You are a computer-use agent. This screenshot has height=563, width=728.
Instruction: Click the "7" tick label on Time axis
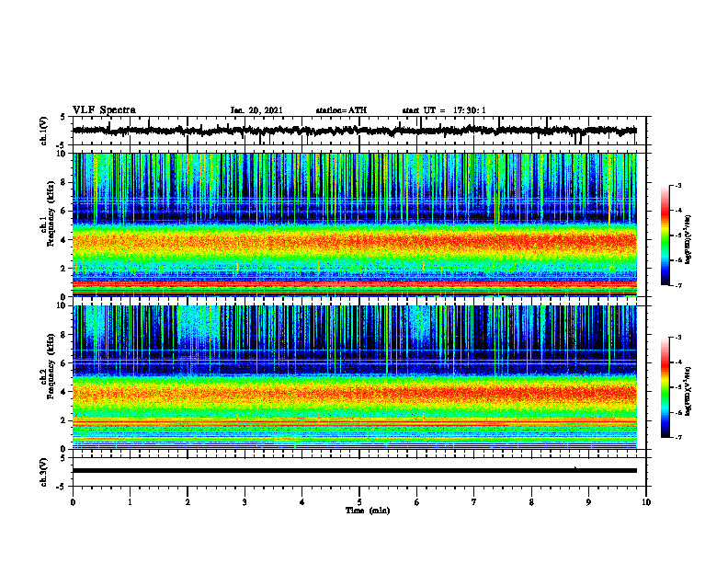coord(474,502)
